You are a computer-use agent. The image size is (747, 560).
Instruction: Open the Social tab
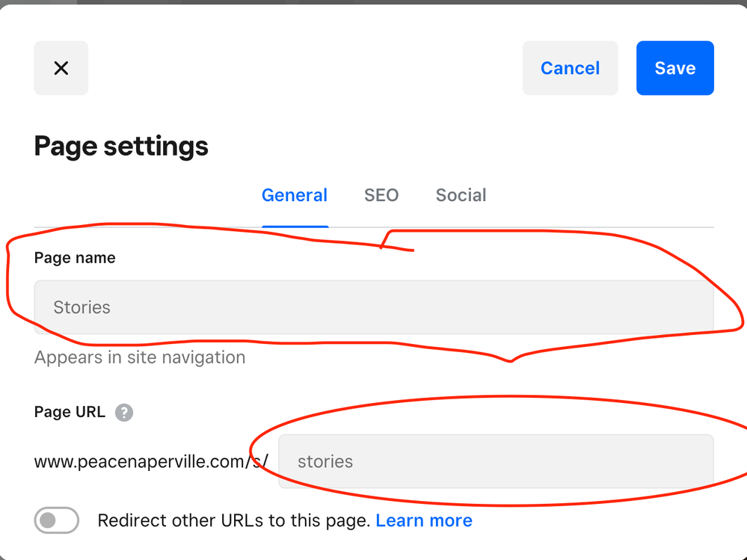coord(461,195)
